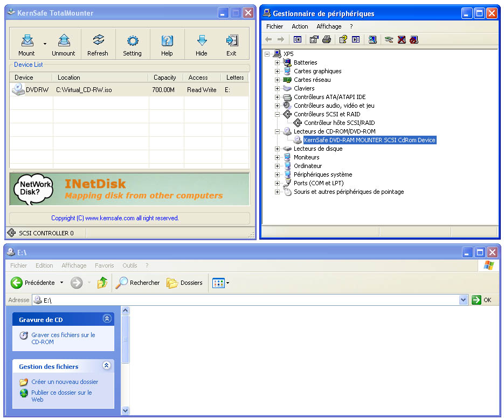
Task: Collapse the Gravure de CD panel
Action: (x=107, y=319)
